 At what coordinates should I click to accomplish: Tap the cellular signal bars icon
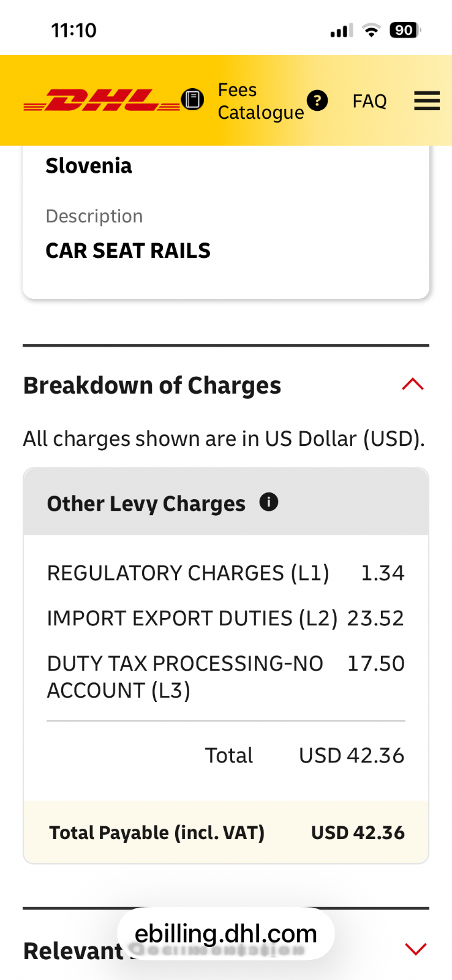(341, 31)
